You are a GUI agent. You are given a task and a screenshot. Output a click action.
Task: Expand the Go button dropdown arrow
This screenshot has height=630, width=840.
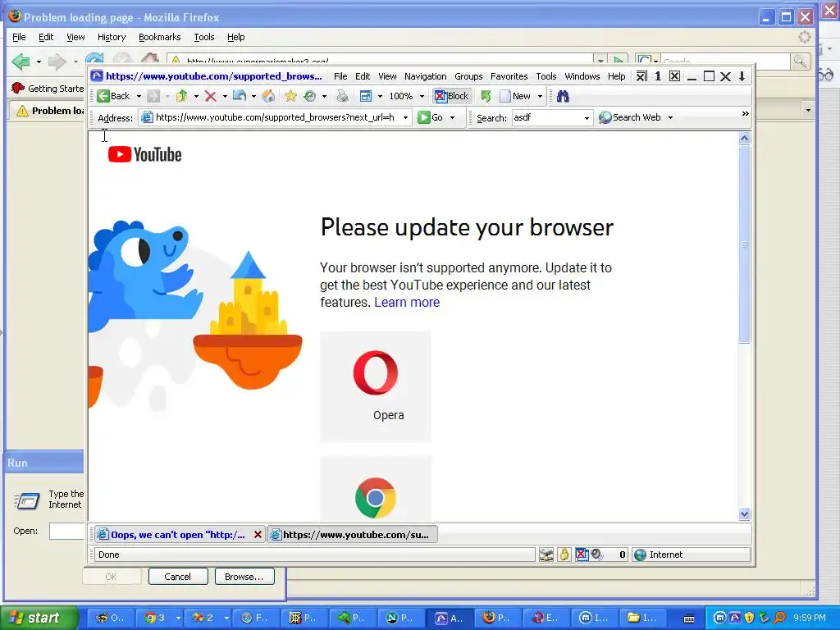click(452, 118)
